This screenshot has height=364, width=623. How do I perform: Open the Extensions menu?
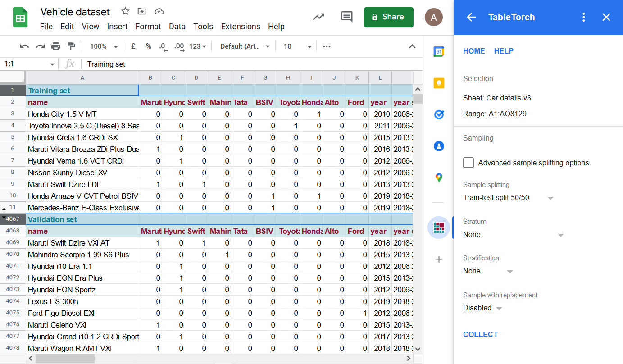coord(241,27)
